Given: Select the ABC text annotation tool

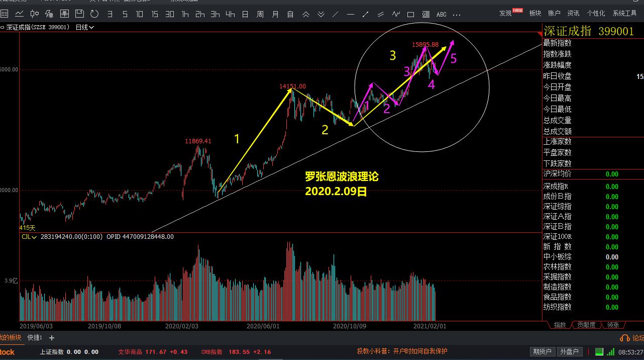Looking at the screenshot, I should (442, 14).
